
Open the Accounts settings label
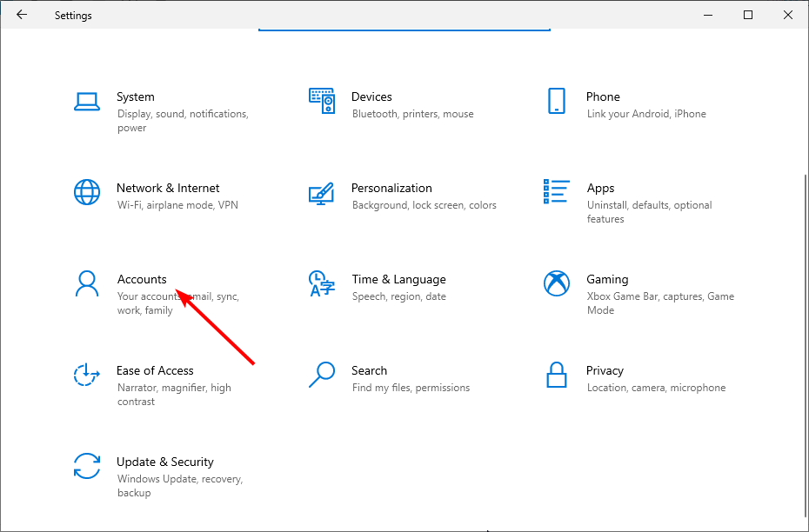(x=142, y=279)
